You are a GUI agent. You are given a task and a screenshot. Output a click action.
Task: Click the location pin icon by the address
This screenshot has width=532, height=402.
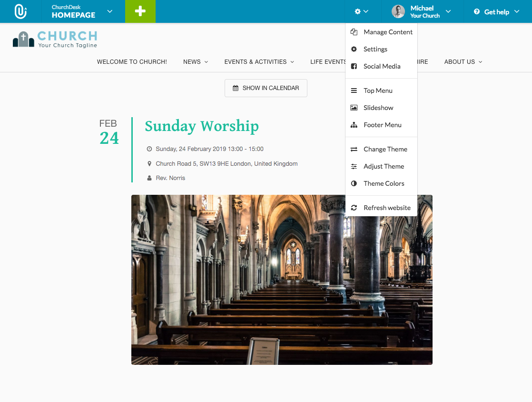[149, 163]
